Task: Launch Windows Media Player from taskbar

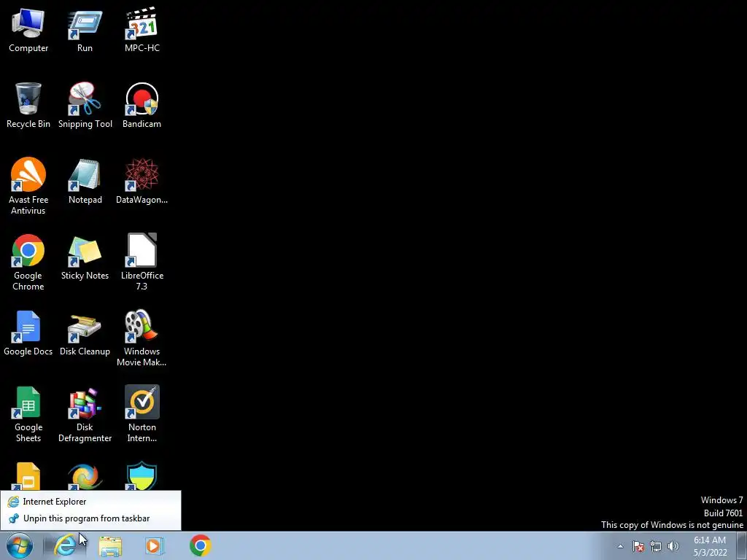Action: 154,545
